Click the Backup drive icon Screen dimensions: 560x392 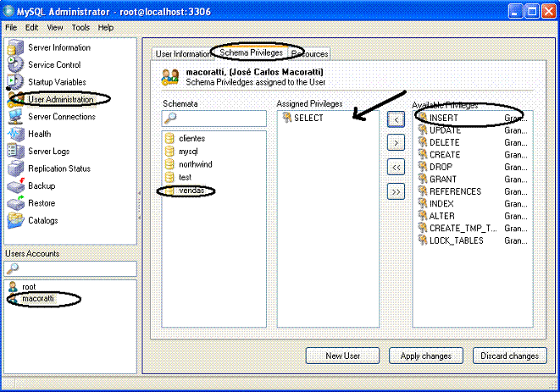click(x=16, y=185)
